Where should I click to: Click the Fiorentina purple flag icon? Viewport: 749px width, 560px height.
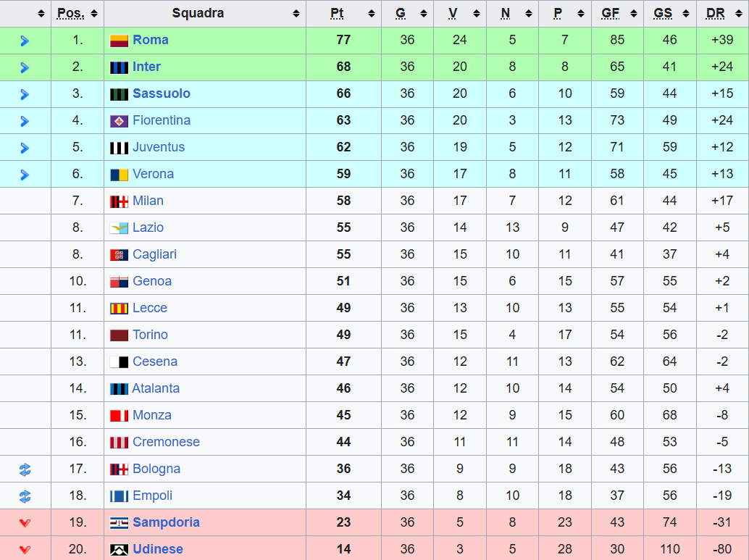[119, 122]
